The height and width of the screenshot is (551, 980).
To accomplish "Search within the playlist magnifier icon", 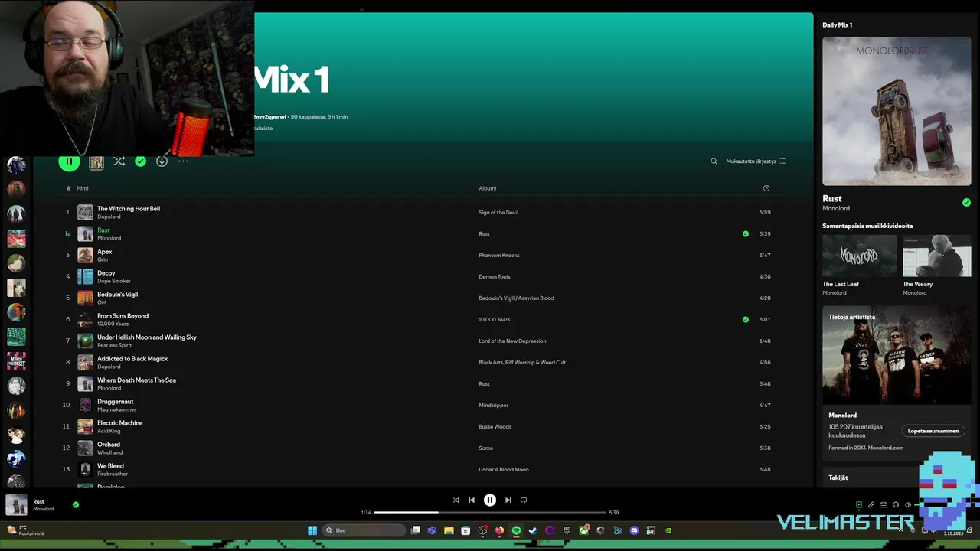I will pos(714,161).
